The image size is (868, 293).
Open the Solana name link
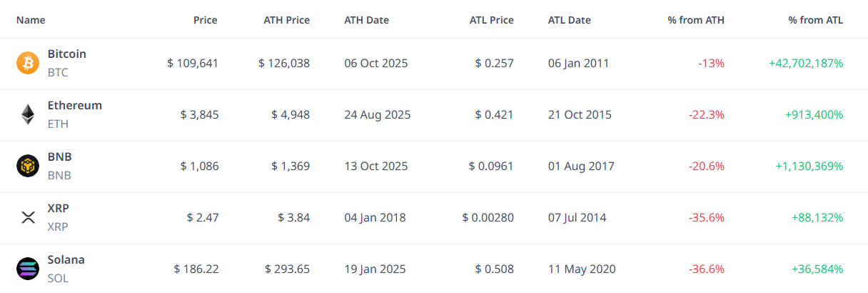click(66, 260)
